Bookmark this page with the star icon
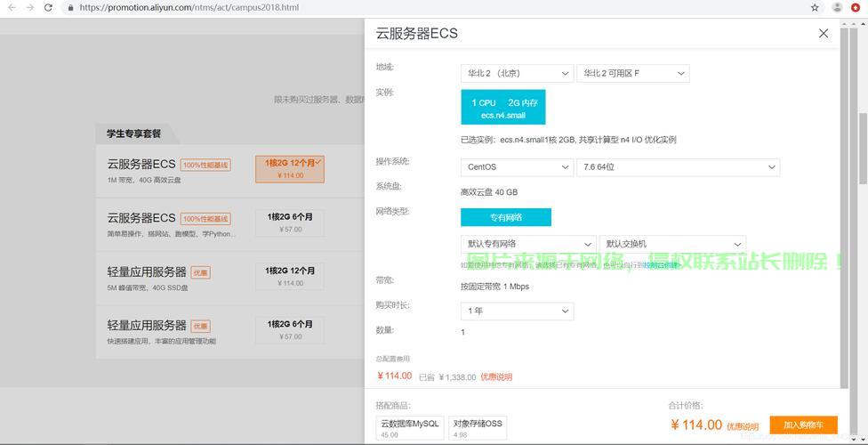 pyautogui.click(x=815, y=7)
